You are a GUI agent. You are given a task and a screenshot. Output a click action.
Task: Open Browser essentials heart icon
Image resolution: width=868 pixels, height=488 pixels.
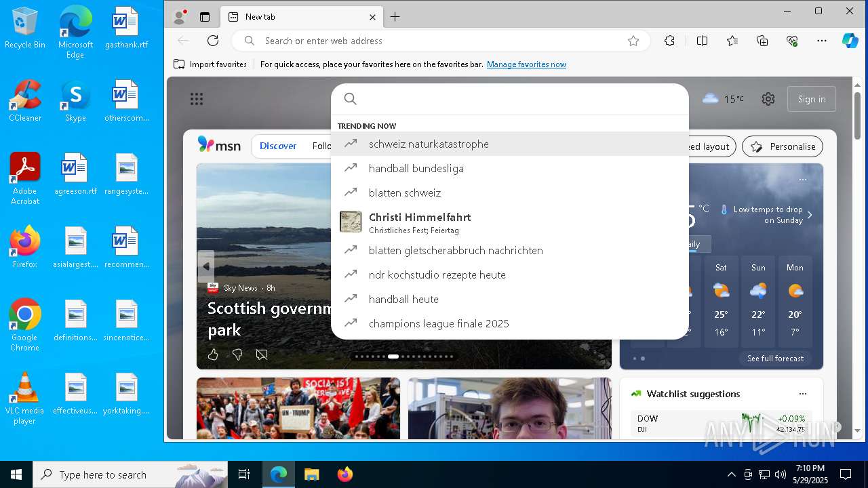point(792,41)
